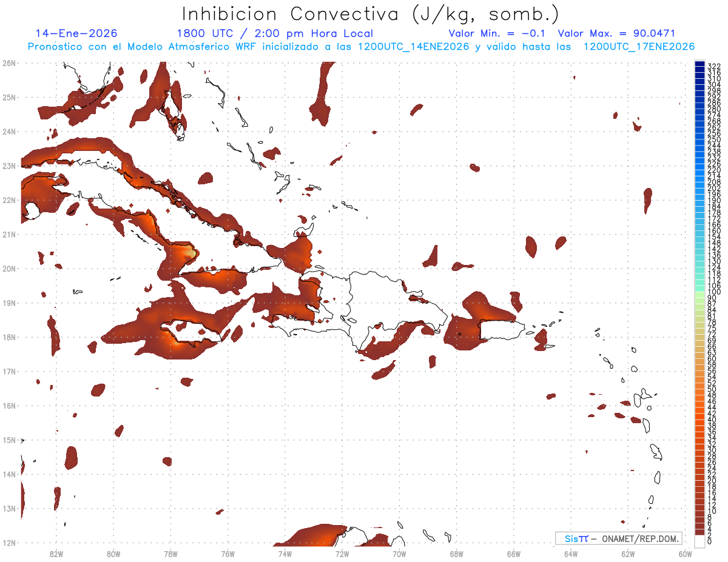Viewport: 728px width, 562px height.
Task: Click the '66W' longitude label
Action: click(x=514, y=553)
